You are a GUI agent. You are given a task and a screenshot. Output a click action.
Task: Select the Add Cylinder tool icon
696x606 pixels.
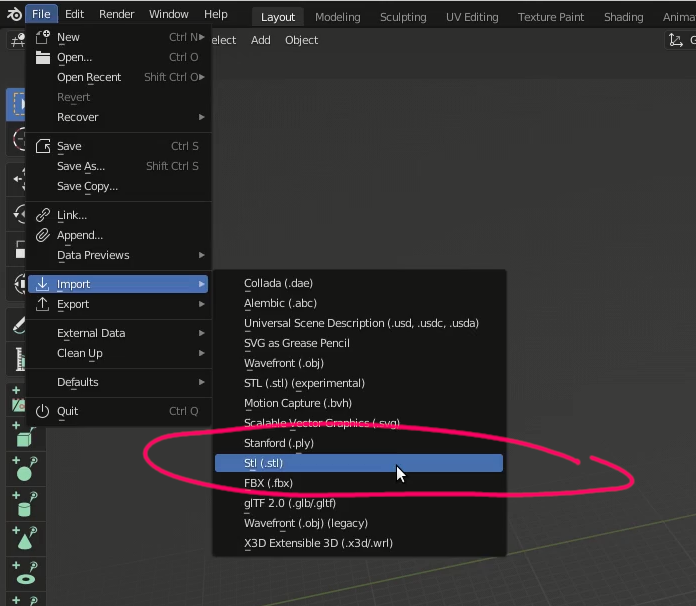coord(25,504)
